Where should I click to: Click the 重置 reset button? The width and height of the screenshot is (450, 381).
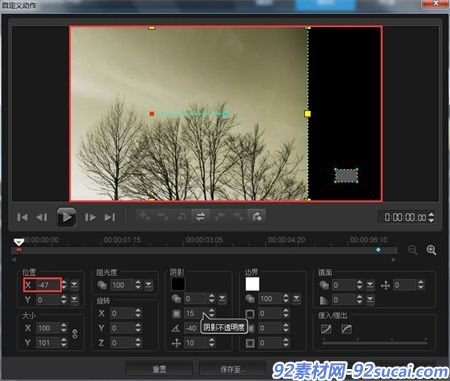159,369
